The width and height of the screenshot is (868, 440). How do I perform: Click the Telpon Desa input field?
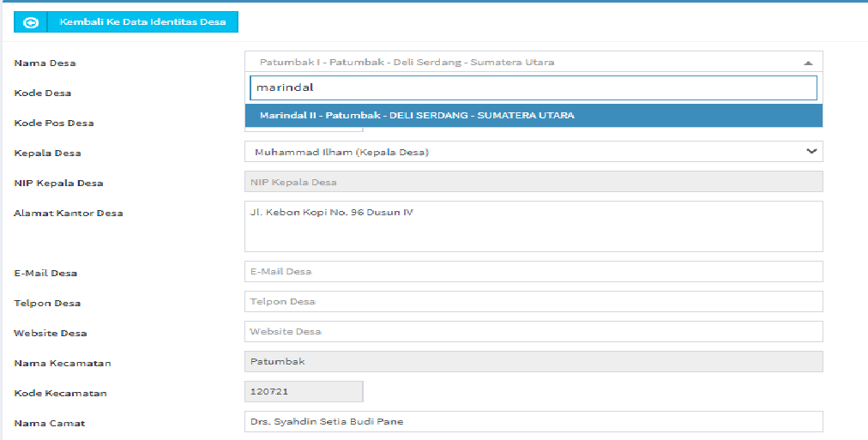[x=533, y=302]
